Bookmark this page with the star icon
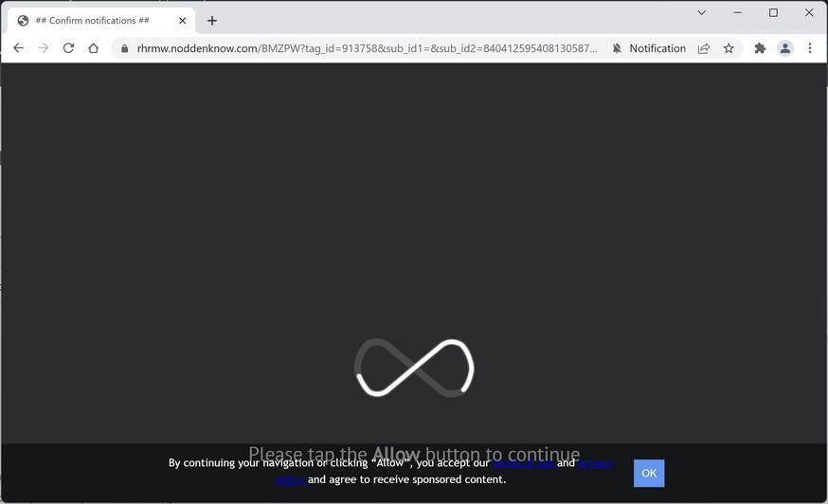This screenshot has width=828, height=504. [x=729, y=48]
